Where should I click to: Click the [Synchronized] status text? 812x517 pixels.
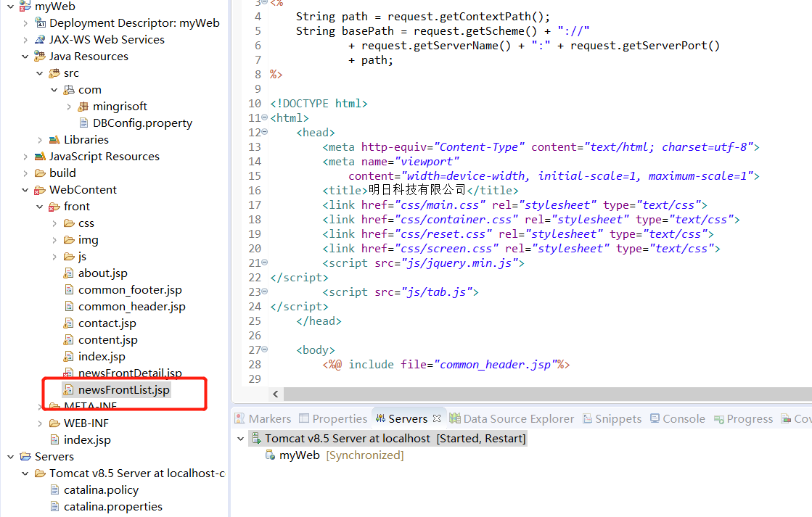[x=365, y=455]
